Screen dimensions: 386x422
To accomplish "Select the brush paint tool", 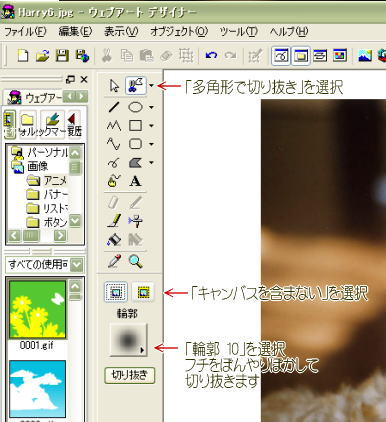I will click(x=114, y=221).
